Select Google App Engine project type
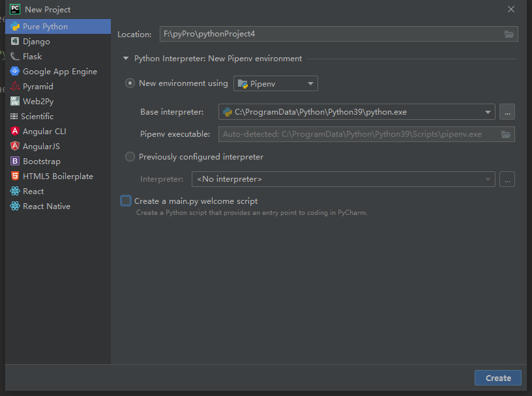The width and height of the screenshot is (532, 396). pos(58,71)
